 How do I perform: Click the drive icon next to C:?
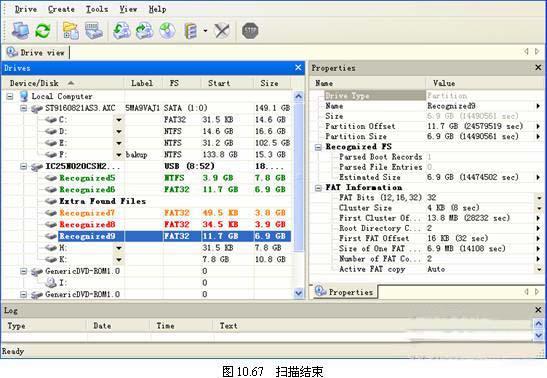click(x=51, y=120)
